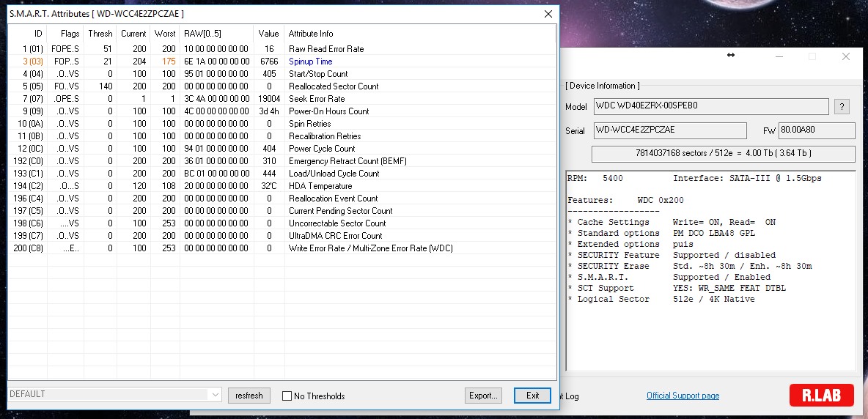Screen dimensions: 868x419
Task: Click Interface: SATA-III @ 1.5Gbps text
Action: click(747, 179)
